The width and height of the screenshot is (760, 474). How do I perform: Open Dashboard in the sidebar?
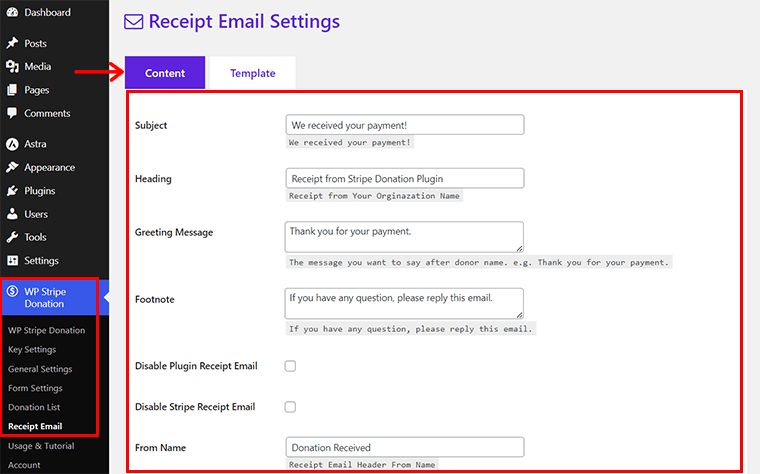(48, 12)
